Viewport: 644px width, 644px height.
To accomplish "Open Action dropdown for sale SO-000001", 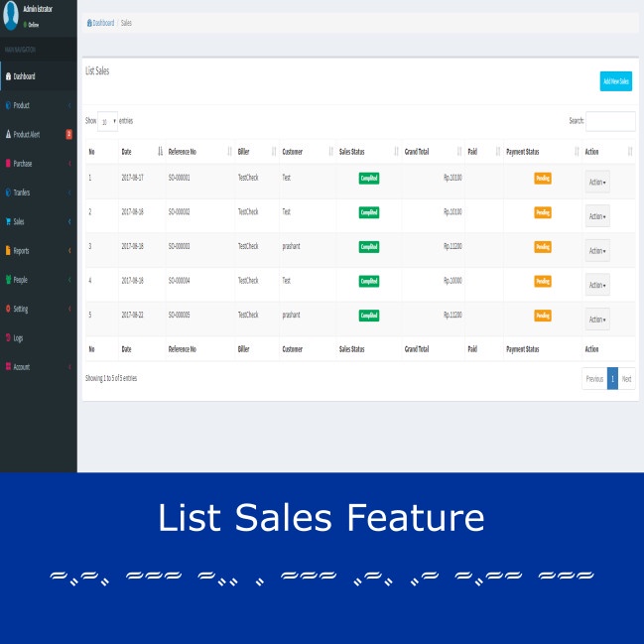I will pyautogui.click(x=597, y=182).
